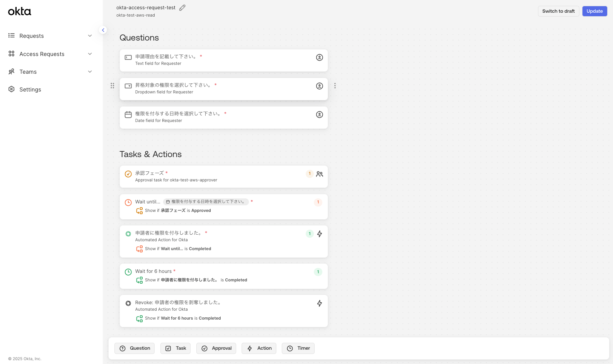Screen dimensions: 613x364
Task: Click the Switch to draft button
Action: click(x=559, y=11)
